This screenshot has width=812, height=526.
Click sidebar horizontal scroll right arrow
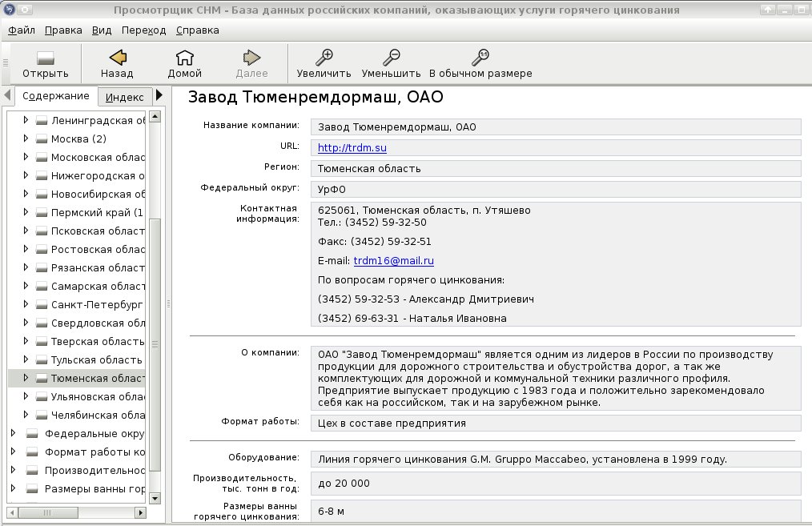coord(140,512)
